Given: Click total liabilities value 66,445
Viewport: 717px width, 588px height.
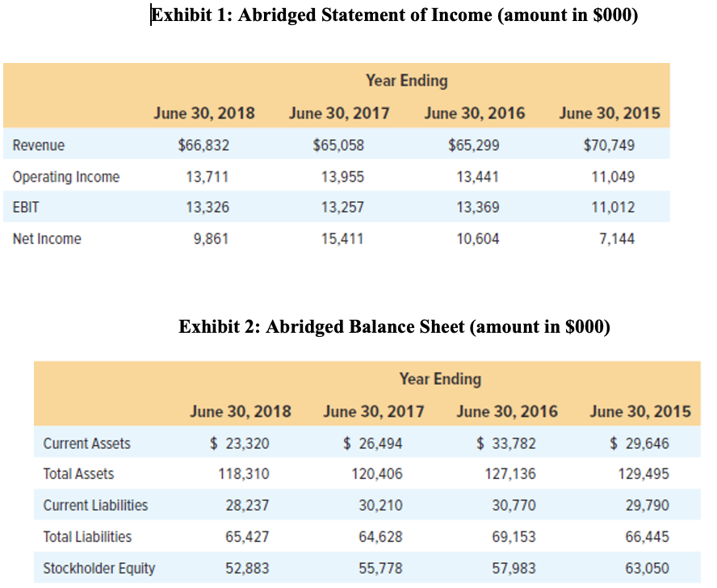Looking at the screenshot, I should point(648,537).
